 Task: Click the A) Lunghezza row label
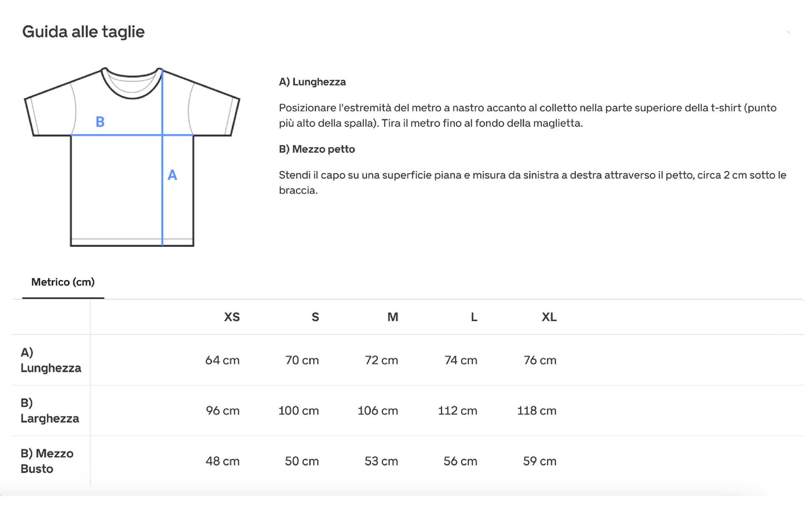51,360
